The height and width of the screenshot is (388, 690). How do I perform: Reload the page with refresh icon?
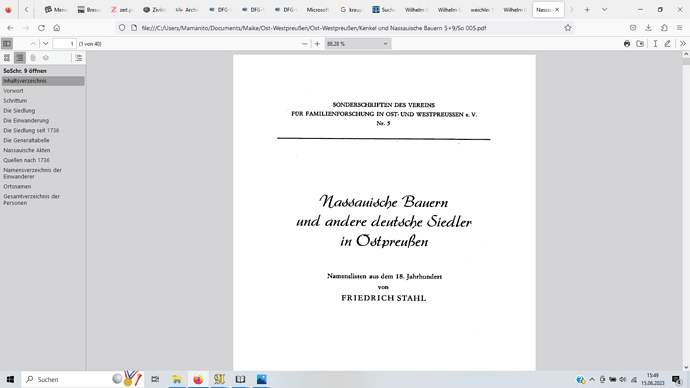pos(41,28)
